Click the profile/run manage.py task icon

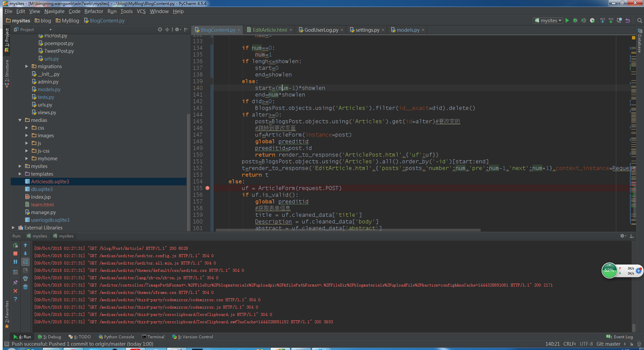tap(592, 20)
